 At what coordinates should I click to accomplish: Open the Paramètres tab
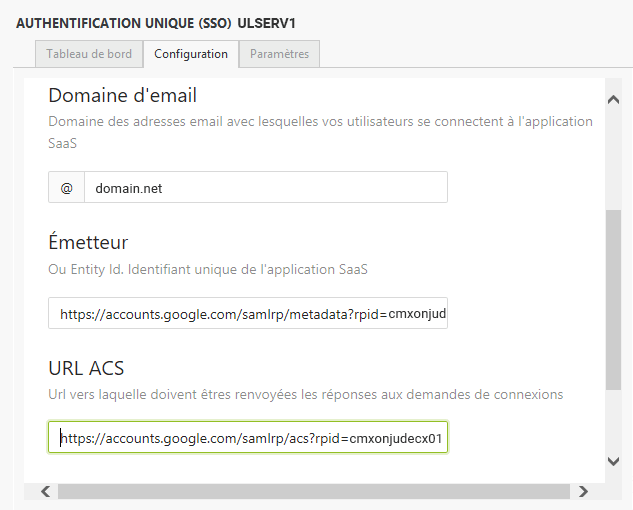tap(279, 54)
